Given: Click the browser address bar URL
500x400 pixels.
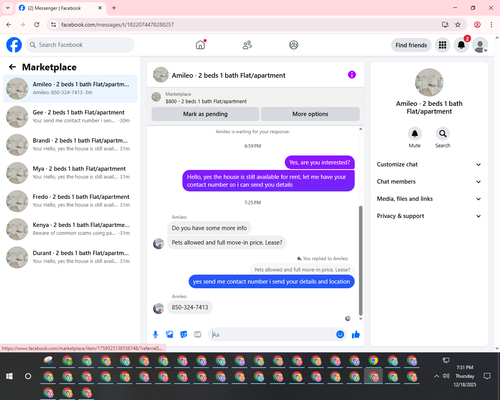Looking at the screenshot, I should pos(118,25).
